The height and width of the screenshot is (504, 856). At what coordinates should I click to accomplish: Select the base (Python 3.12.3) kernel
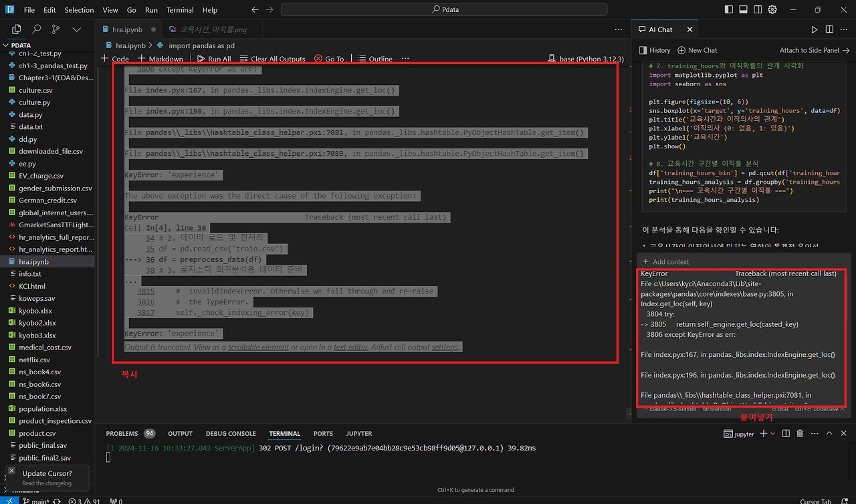[586, 59]
